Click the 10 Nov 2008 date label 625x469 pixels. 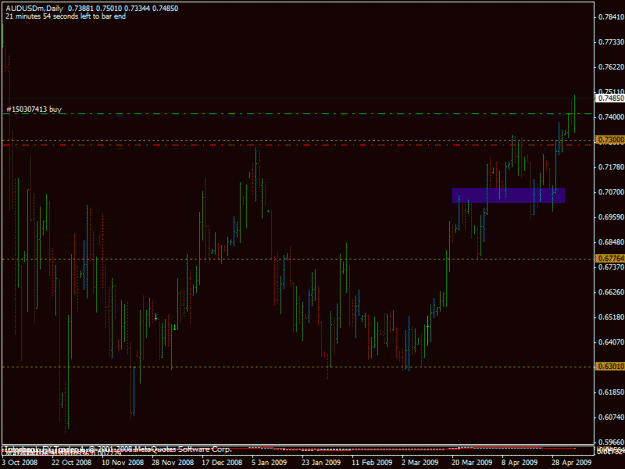pos(122,462)
